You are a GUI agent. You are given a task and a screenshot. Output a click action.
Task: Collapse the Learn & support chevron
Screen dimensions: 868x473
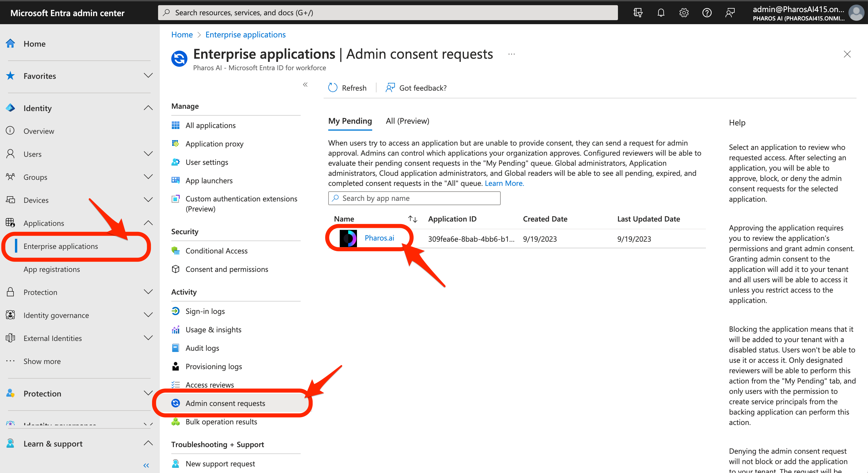148,443
